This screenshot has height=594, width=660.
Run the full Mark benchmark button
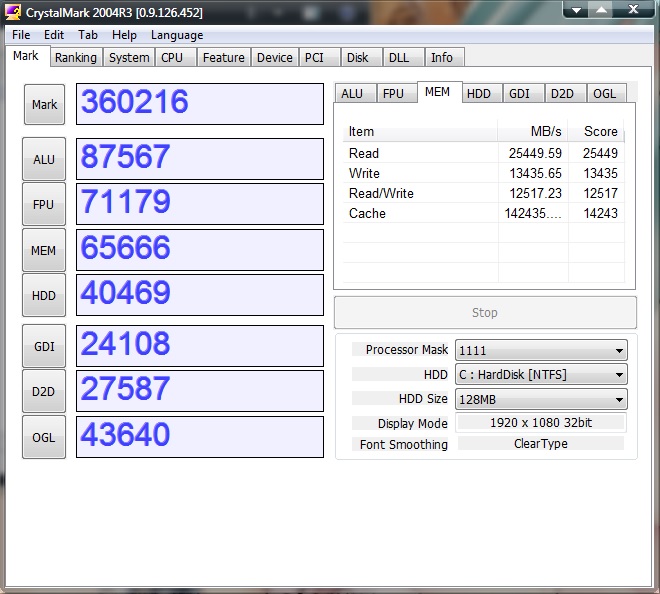[44, 104]
